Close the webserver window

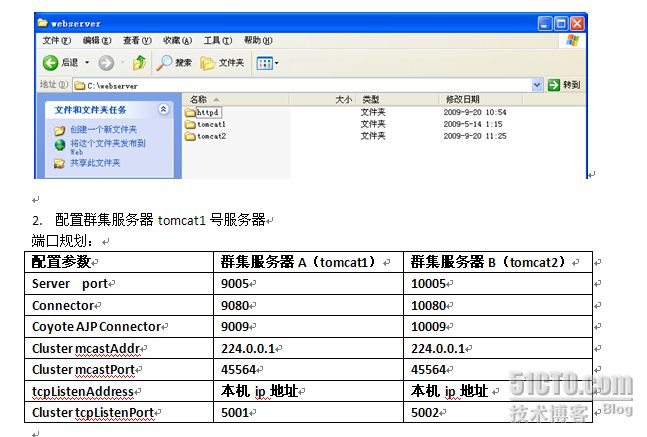coord(577,24)
